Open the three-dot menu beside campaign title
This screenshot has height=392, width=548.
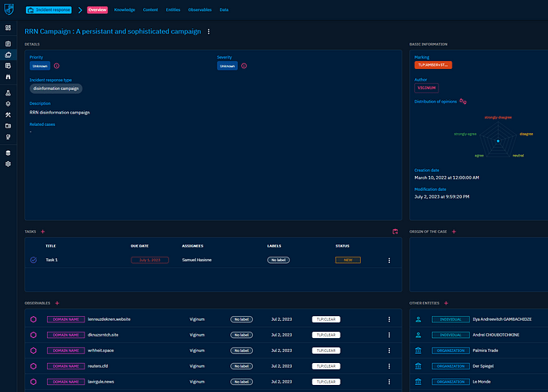point(208,31)
